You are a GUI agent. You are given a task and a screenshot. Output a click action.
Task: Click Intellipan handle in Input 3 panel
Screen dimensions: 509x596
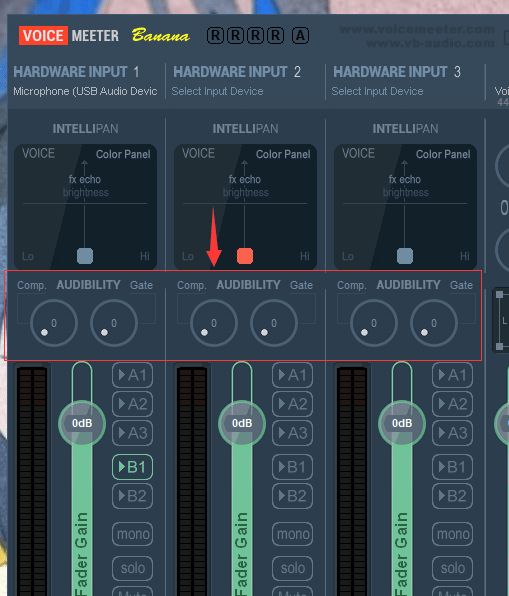405,256
